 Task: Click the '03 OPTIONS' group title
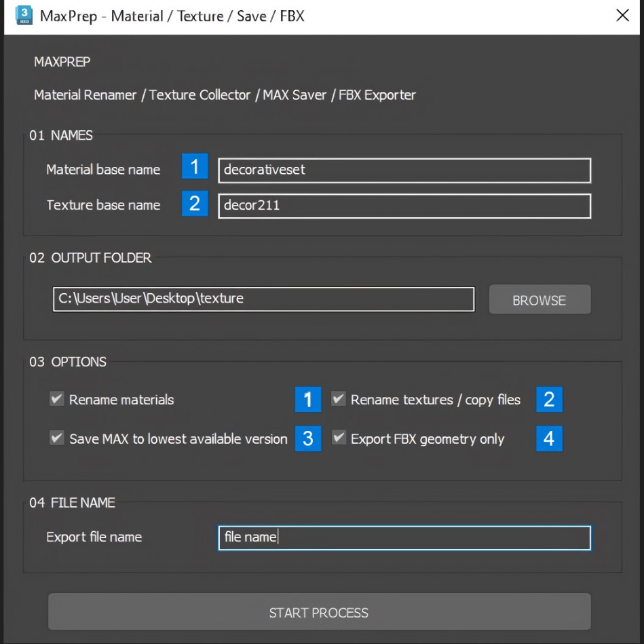point(68,362)
